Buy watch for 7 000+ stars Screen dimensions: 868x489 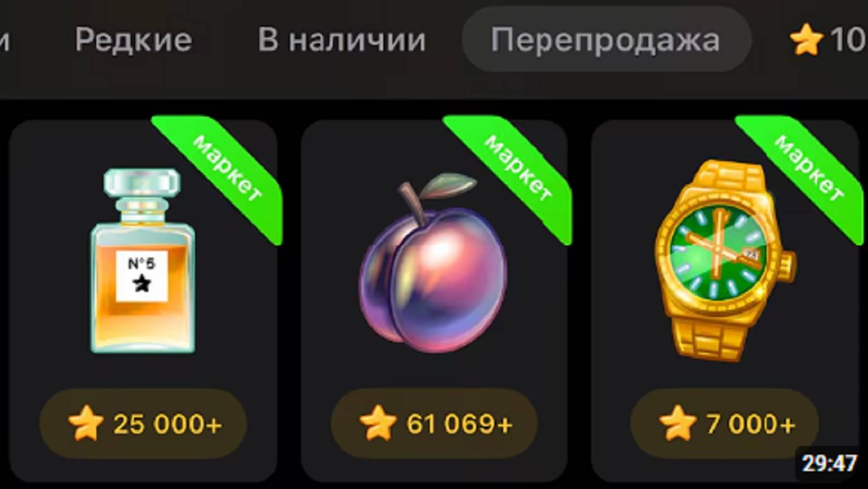point(725,424)
